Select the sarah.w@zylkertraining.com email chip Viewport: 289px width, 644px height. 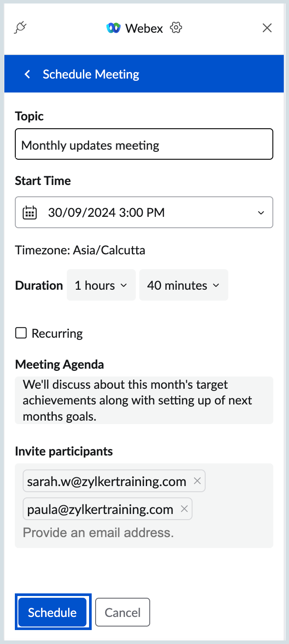click(107, 481)
